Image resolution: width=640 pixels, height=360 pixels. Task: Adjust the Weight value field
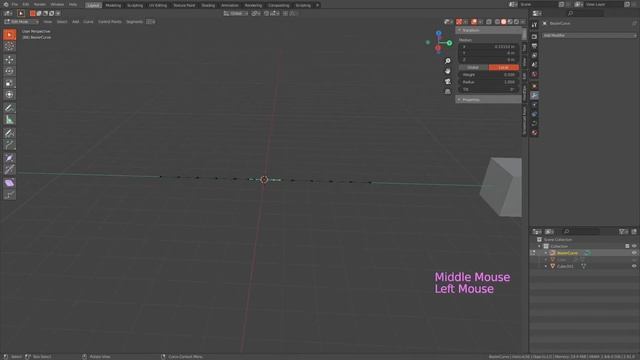coord(489,75)
